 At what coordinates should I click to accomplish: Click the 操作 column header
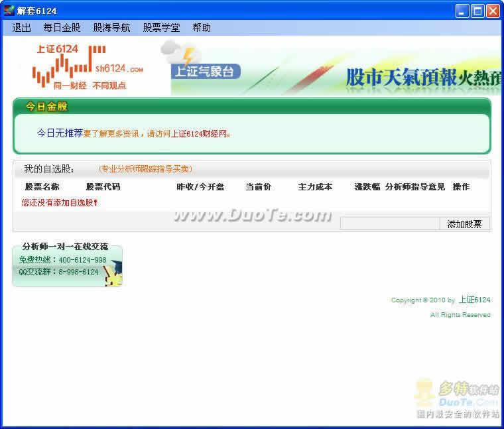461,187
